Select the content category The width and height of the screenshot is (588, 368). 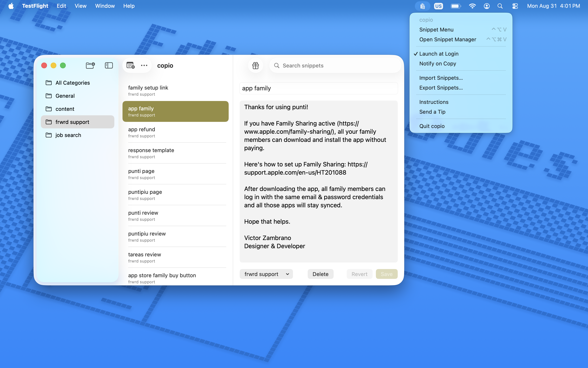pos(78,109)
